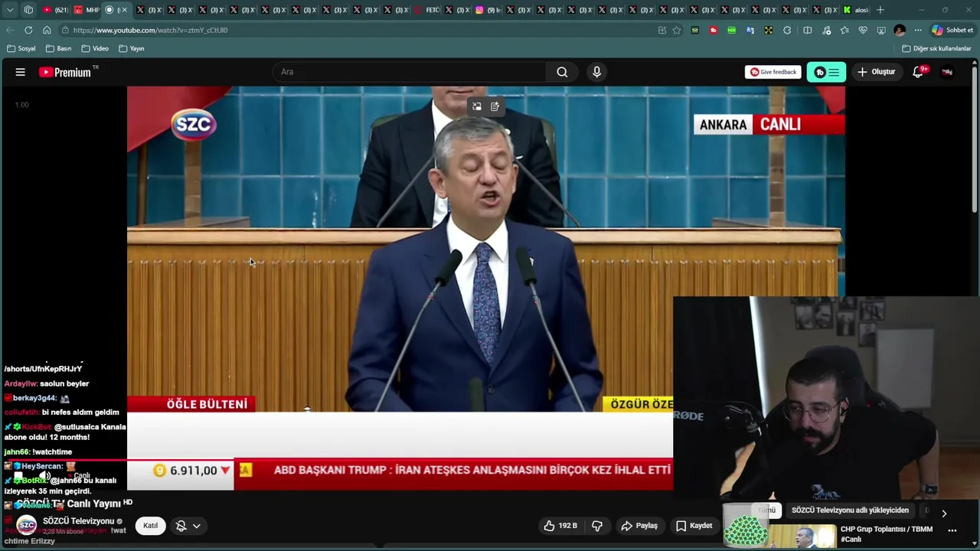Open Sosyal bookmarks folder
Screen dimensions: 980x551
[x=21, y=48]
